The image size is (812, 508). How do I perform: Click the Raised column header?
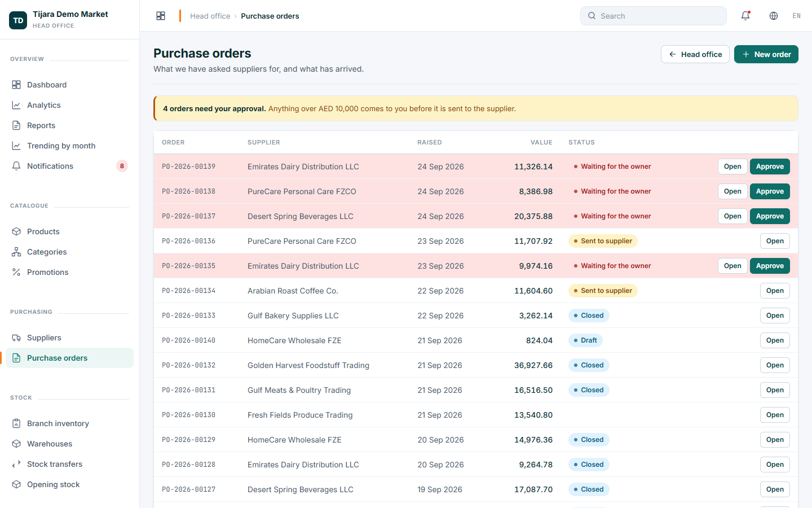coord(430,142)
